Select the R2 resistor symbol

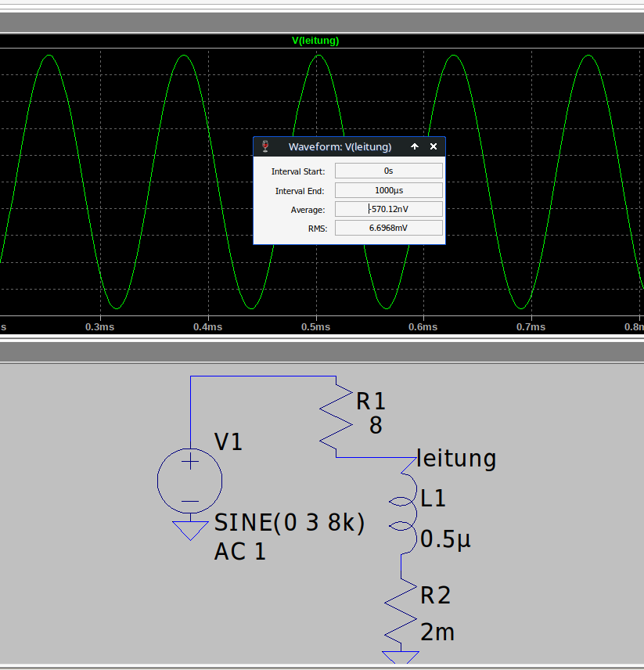pyautogui.click(x=401, y=608)
